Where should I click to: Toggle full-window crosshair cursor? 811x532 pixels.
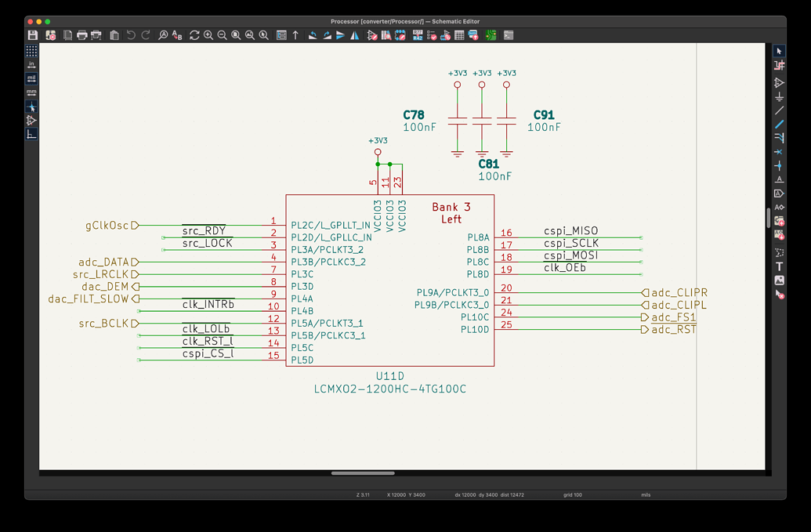point(31,107)
